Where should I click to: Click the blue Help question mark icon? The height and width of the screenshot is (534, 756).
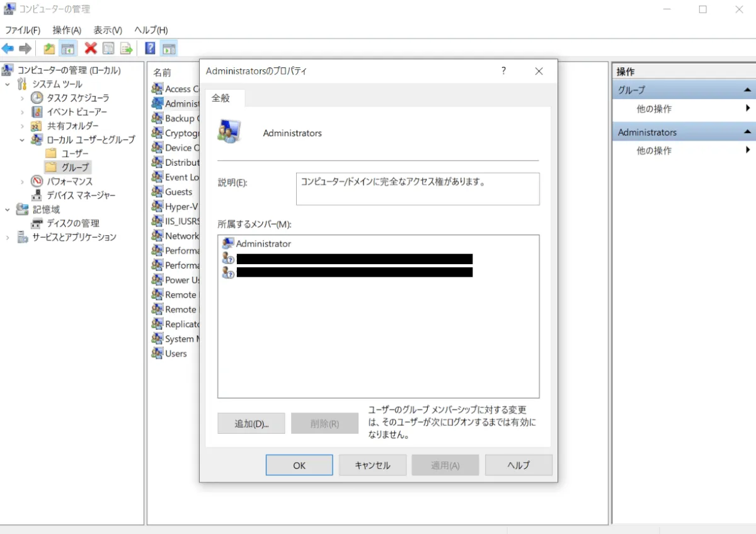pos(150,49)
